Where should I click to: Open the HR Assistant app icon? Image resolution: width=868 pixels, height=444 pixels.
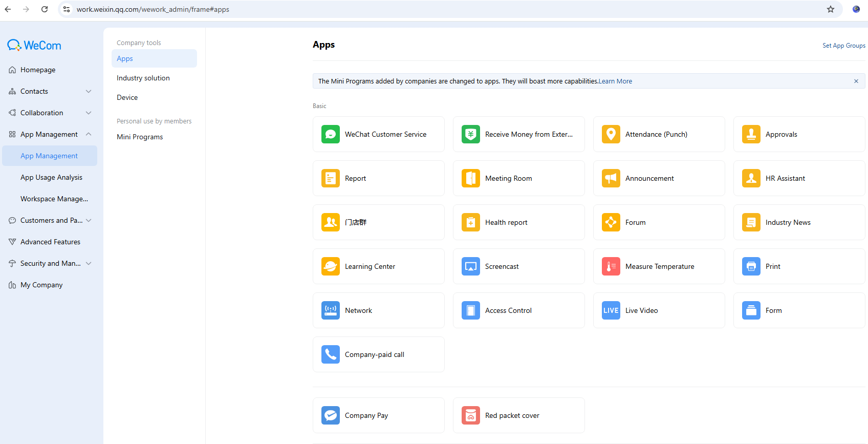(x=751, y=178)
